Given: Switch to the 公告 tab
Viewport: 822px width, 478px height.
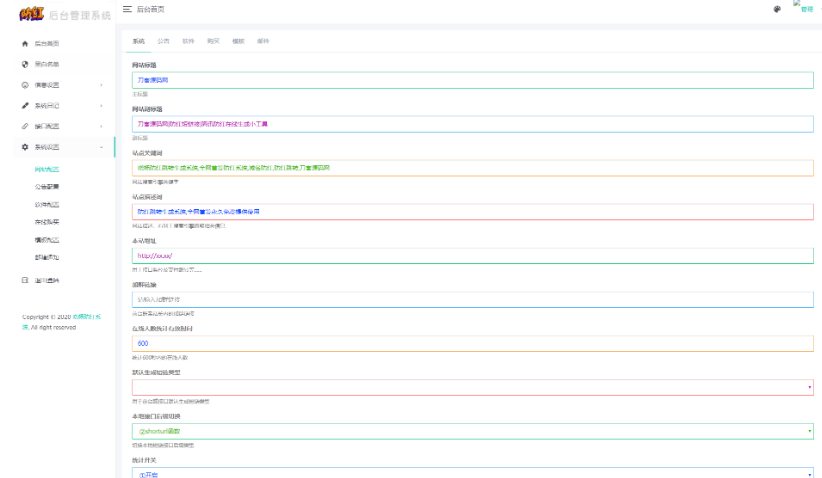Looking at the screenshot, I should point(163,41).
